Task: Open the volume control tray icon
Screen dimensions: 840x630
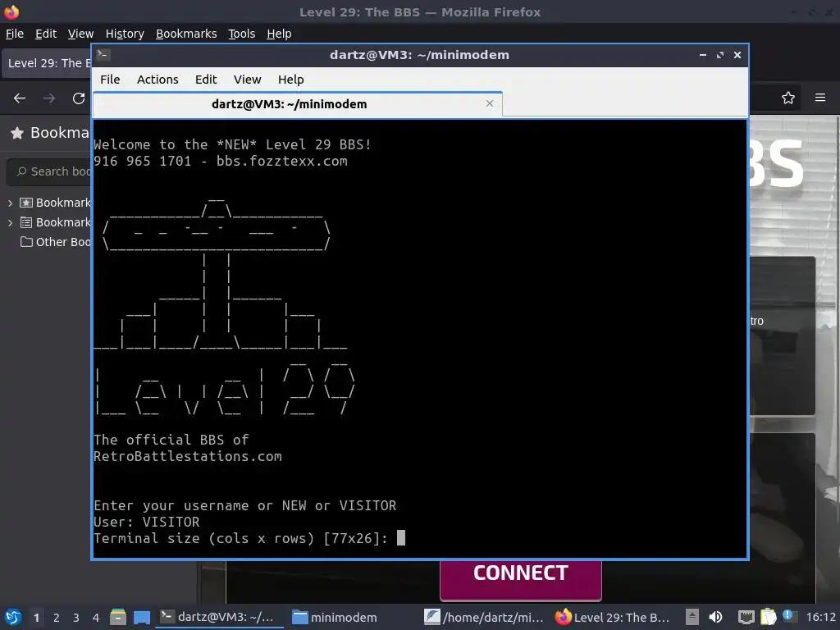Action: (716, 617)
